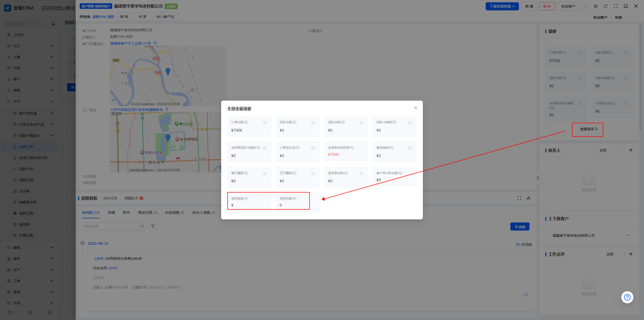
Task: Collapse sidebar using bottom menu icon
Action: [x=50, y=312]
